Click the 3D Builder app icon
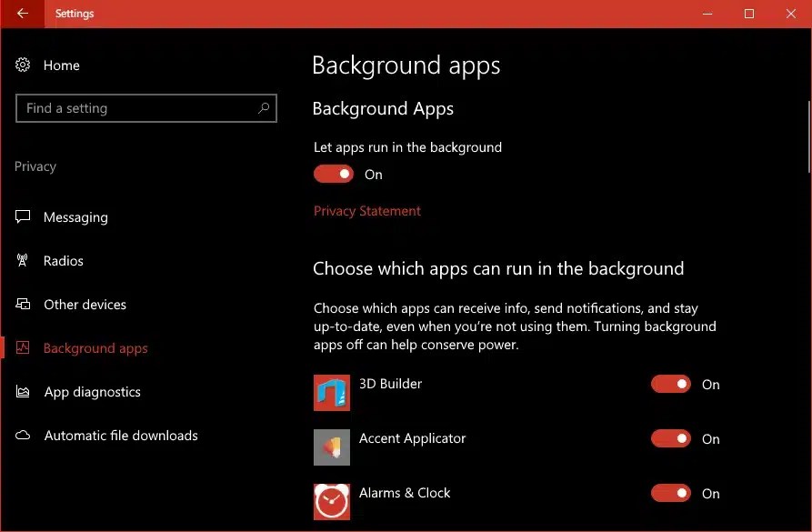812x532 pixels. (331, 393)
